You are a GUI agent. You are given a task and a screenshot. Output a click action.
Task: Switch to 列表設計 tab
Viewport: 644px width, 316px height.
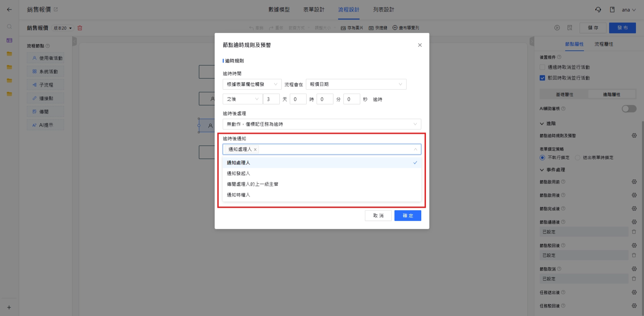[384, 10]
